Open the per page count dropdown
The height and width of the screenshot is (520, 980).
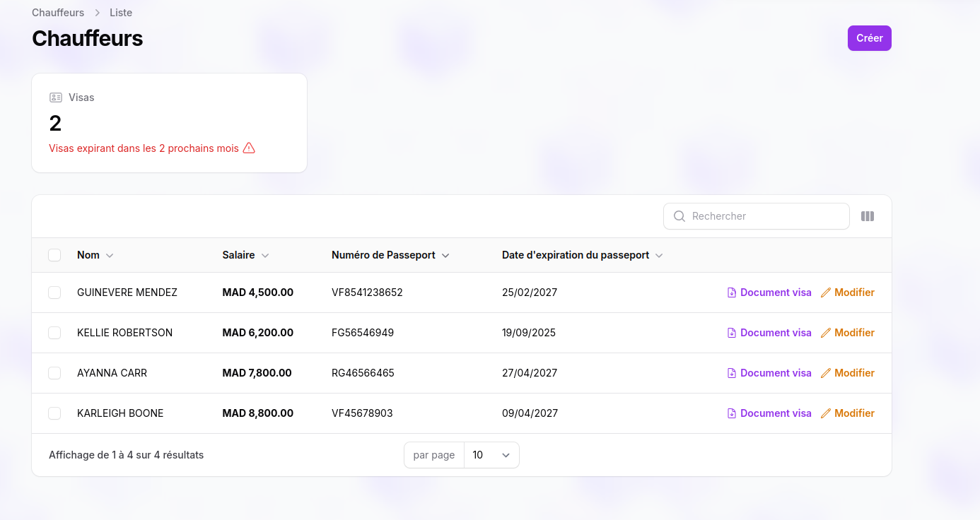[x=491, y=455]
